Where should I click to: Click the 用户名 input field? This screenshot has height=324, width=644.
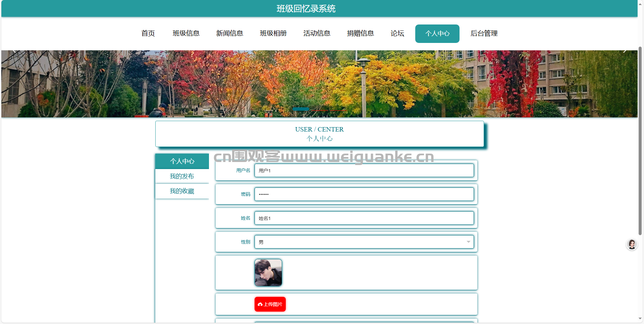click(364, 170)
